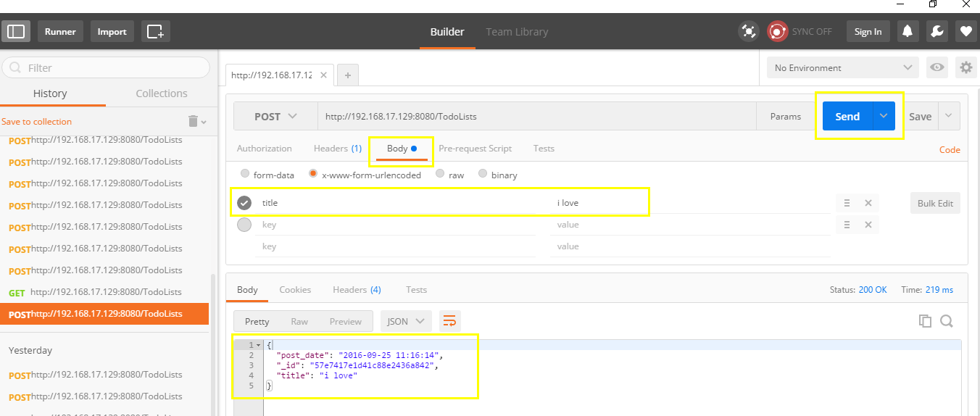Select the raw body radio button
Screen dimensions: 980x416
point(440,174)
